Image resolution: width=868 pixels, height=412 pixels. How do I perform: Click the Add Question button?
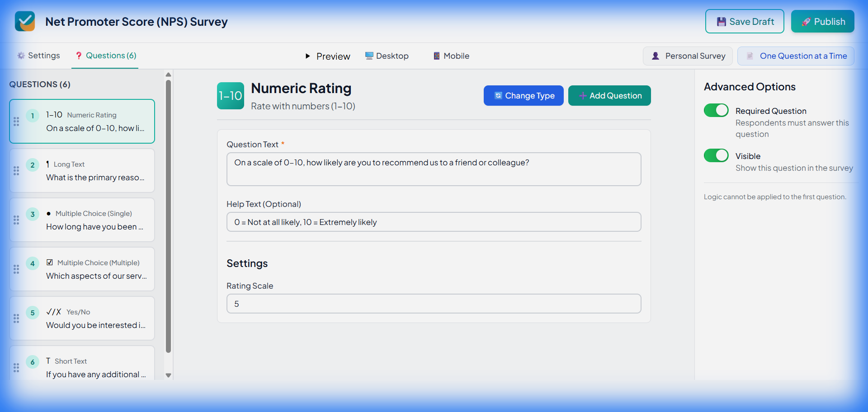click(x=609, y=96)
